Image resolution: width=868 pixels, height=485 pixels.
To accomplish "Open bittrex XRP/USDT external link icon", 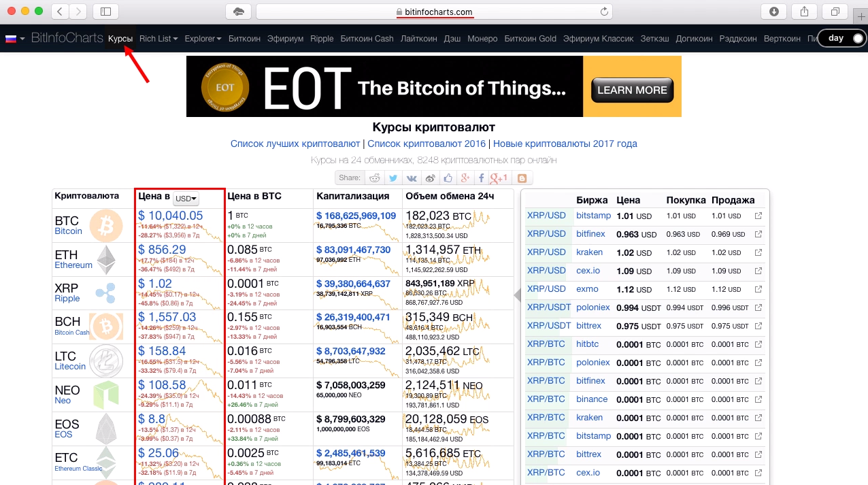I will point(758,326).
